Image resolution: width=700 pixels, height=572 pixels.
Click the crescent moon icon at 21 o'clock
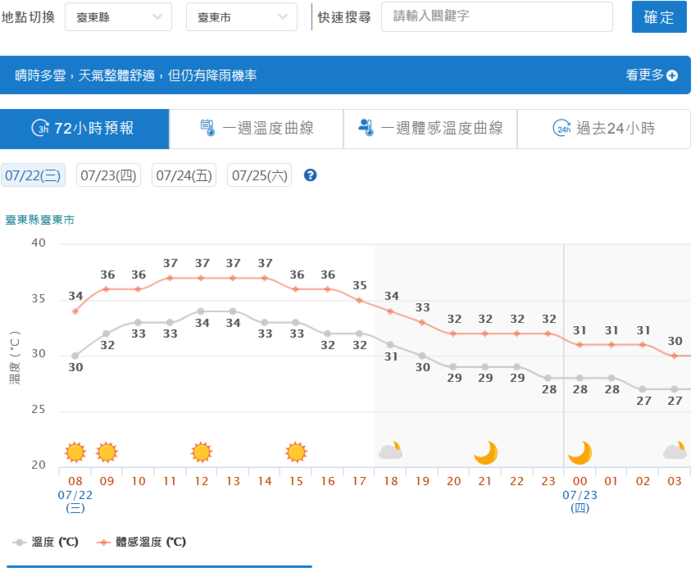(x=486, y=453)
